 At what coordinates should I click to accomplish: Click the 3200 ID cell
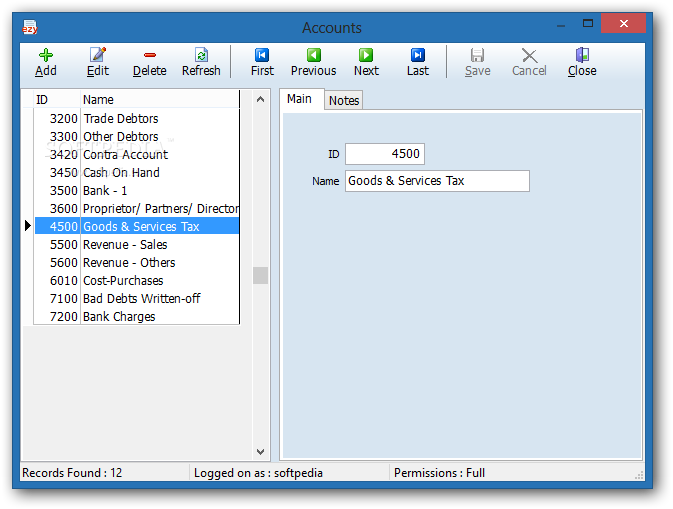pyautogui.click(x=58, y=118)
